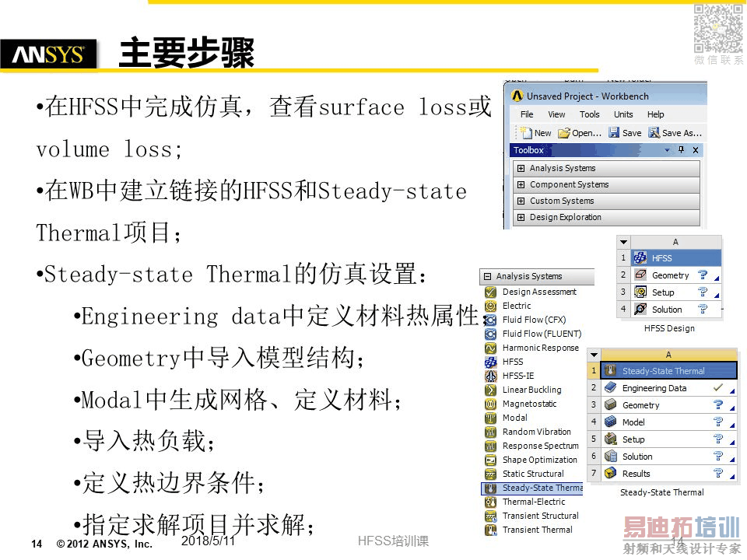Expand the Design Exploration toolbox group
This screenshot has width=747, height=560.
521,217
